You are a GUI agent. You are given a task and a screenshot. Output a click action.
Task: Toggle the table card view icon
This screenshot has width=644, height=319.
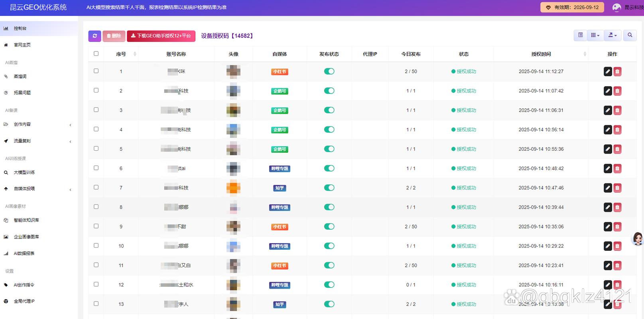tap(580, 35)
